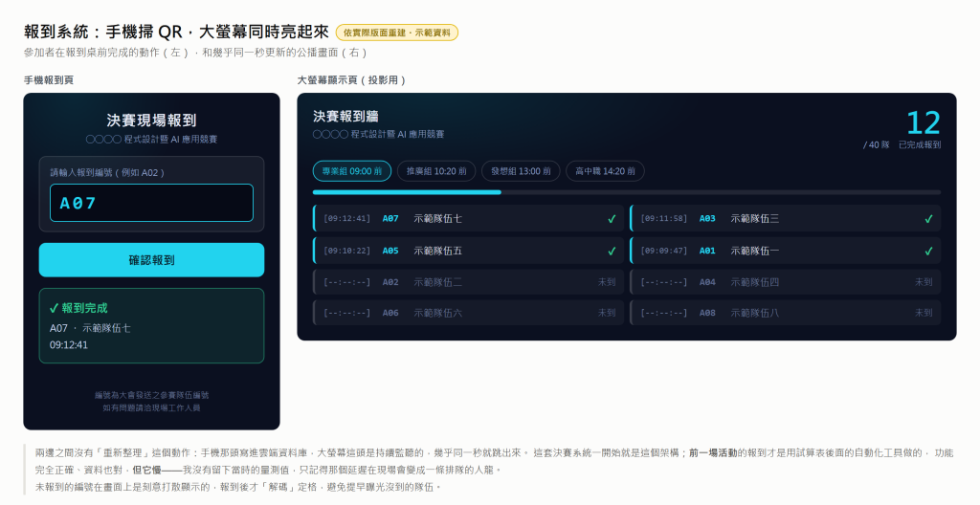
Task: Select the 推廣組 10:20 前 tab
Action: 436,170
